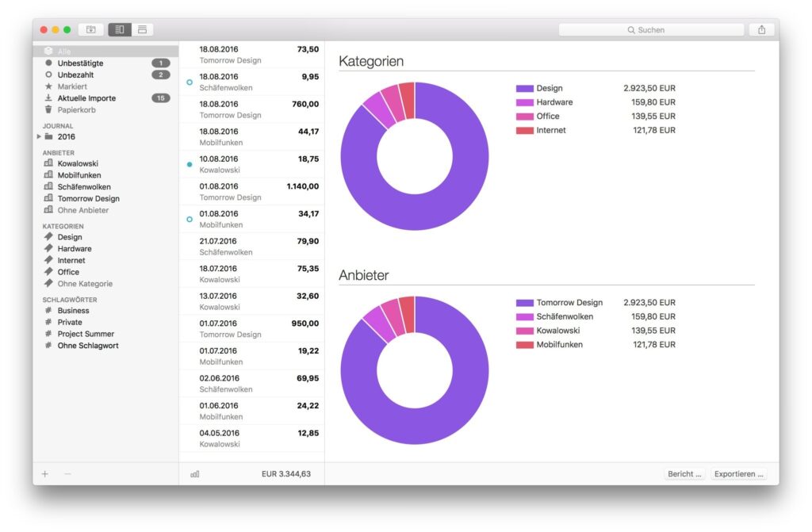This screenshot has width=812, height=532.
Task: Toggle blue dot on 10.08.2016 Kowalowski entry
Action: (x=188, y=164)
